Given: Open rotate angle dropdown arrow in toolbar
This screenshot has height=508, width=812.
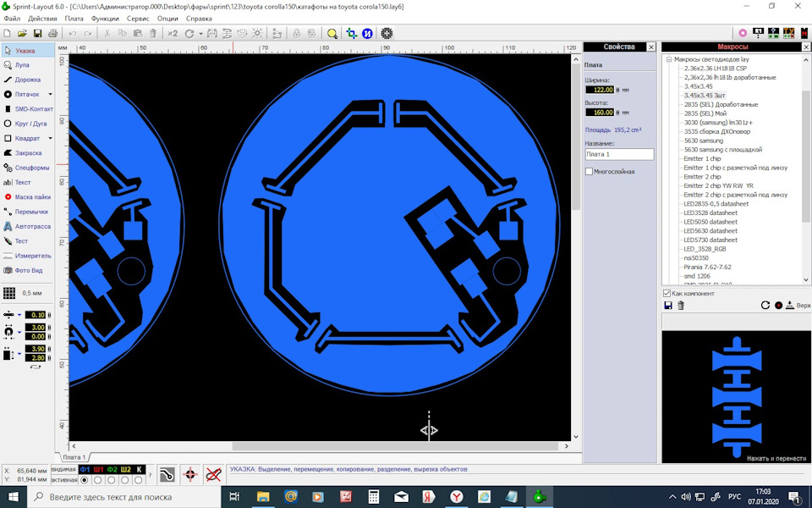Looking at the screenshot, I should 200,34.
